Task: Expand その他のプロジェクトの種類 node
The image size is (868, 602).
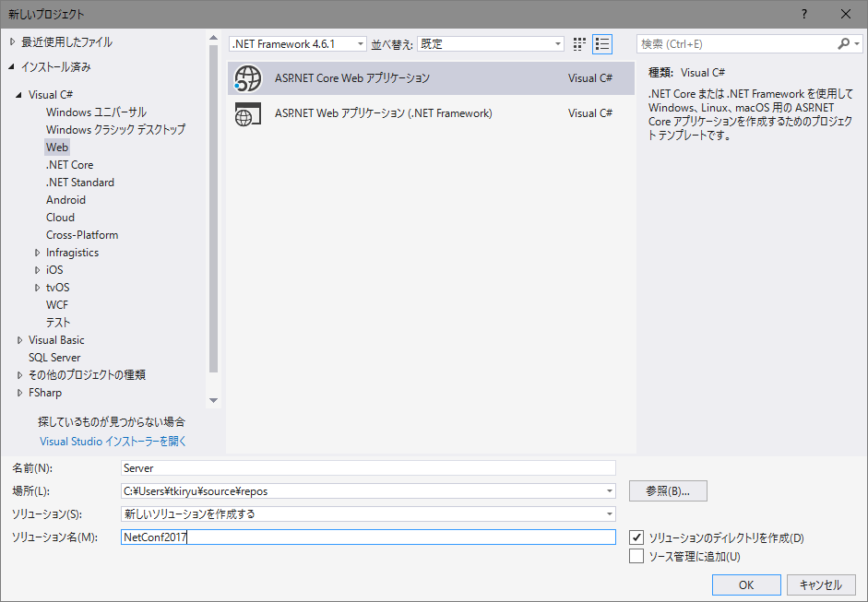Action: click(x=19, y=375)
